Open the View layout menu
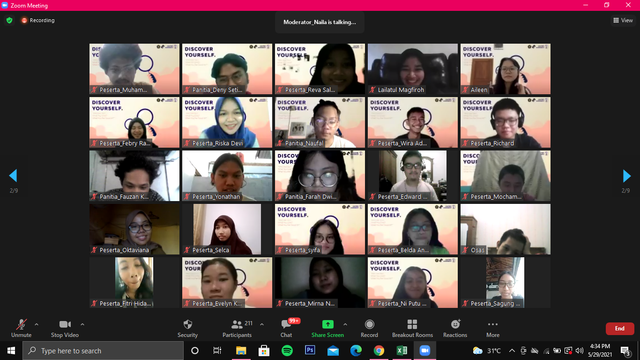640x360 pixels. [623, 20]
